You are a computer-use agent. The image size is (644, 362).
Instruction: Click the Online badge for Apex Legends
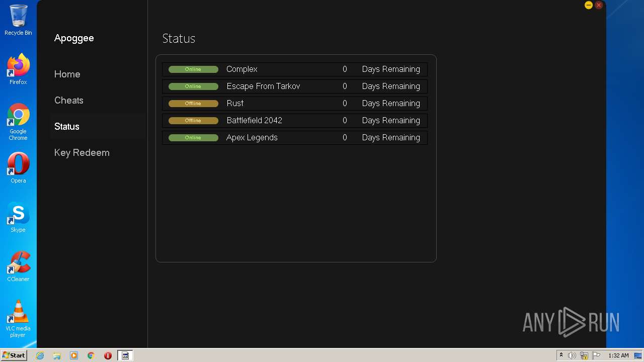(193, 138)
